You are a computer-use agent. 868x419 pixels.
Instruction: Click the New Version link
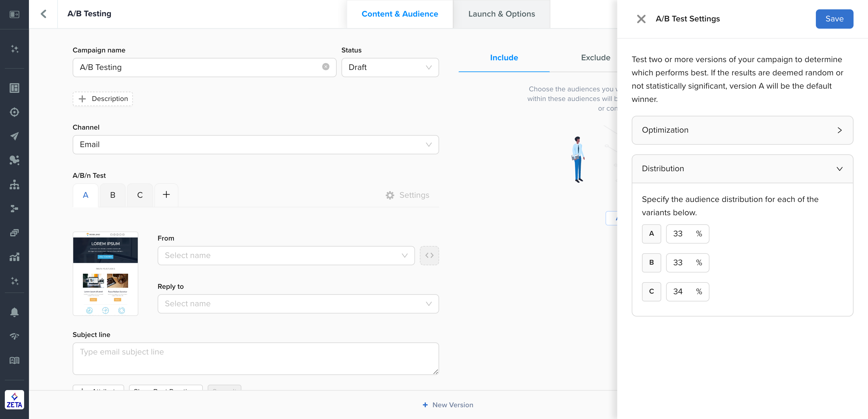tap(448, 405)
